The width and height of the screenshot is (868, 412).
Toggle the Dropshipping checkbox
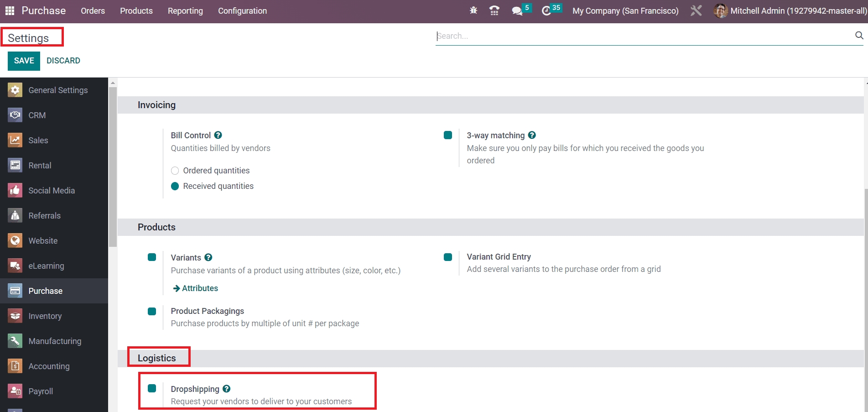(152, 388)
